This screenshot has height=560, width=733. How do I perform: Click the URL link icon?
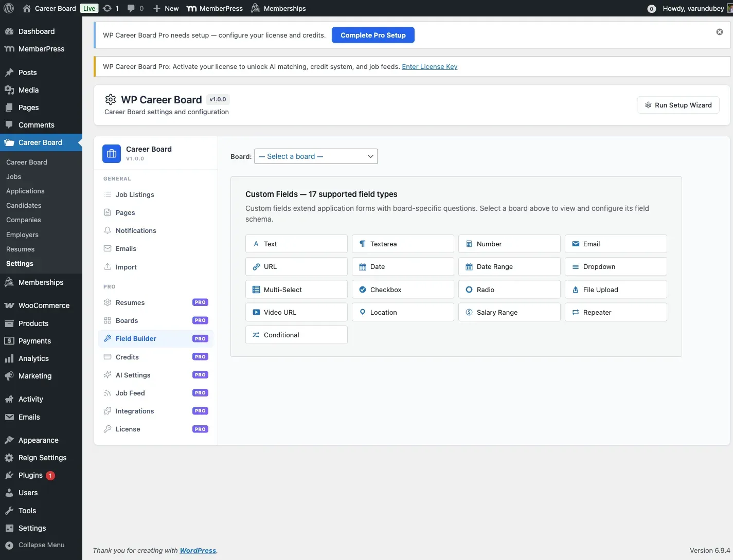click(256, 266)
